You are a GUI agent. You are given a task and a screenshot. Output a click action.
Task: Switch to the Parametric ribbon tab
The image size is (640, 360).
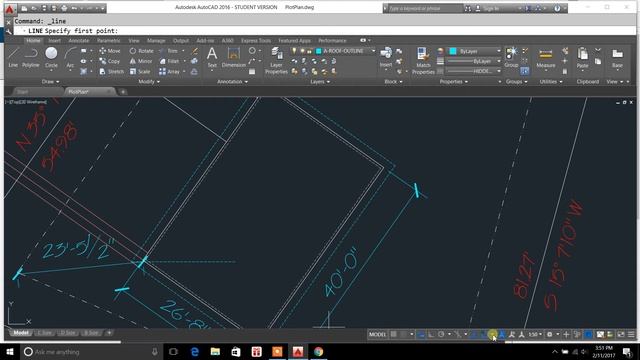coord(109,40)
